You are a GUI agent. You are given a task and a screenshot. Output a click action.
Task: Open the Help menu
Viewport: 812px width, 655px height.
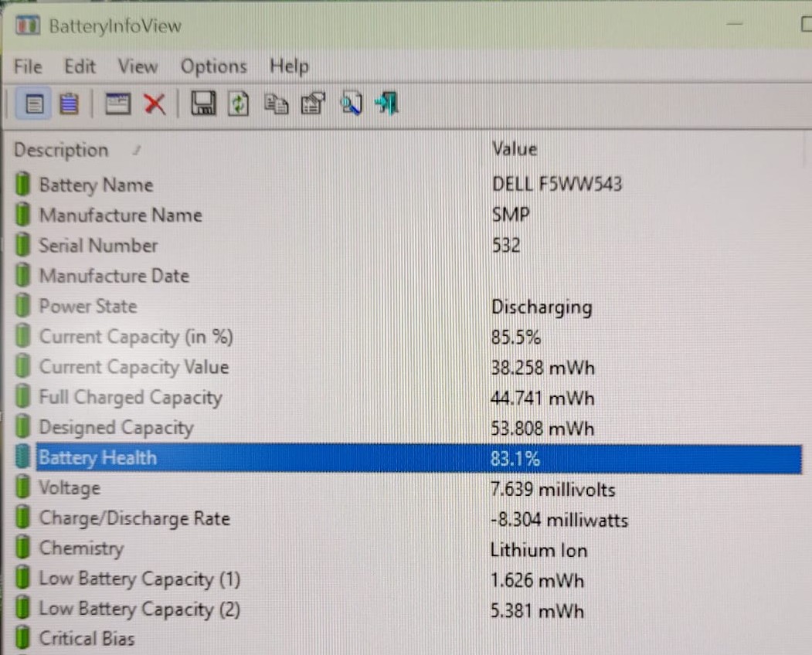tap(289, 66)
